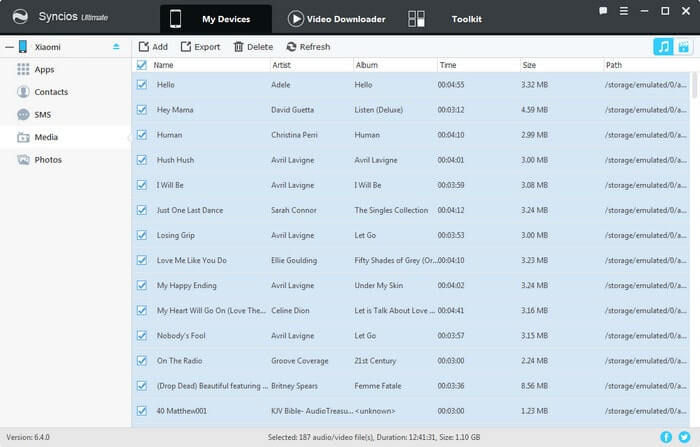Sort the list by Artist column header
Viewport: 700px width, 447px height.
tap(282, 65)
